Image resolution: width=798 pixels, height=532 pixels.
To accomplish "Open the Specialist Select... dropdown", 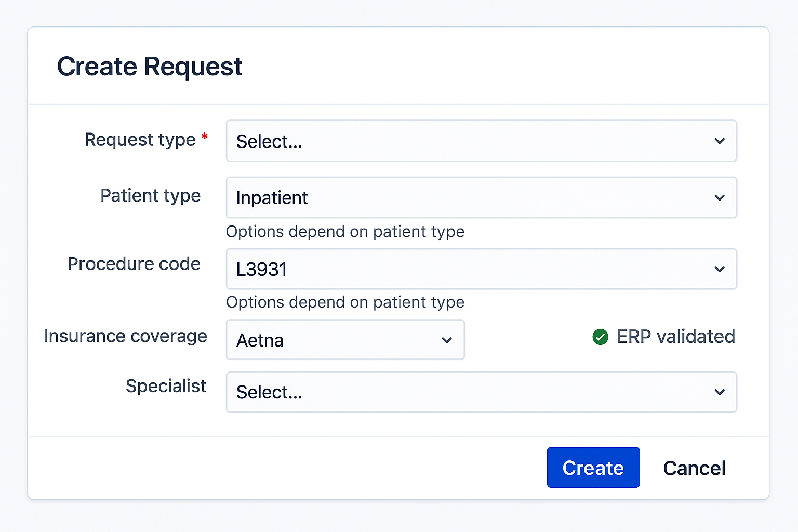I will pyautogui.click(x=468, y=392).
